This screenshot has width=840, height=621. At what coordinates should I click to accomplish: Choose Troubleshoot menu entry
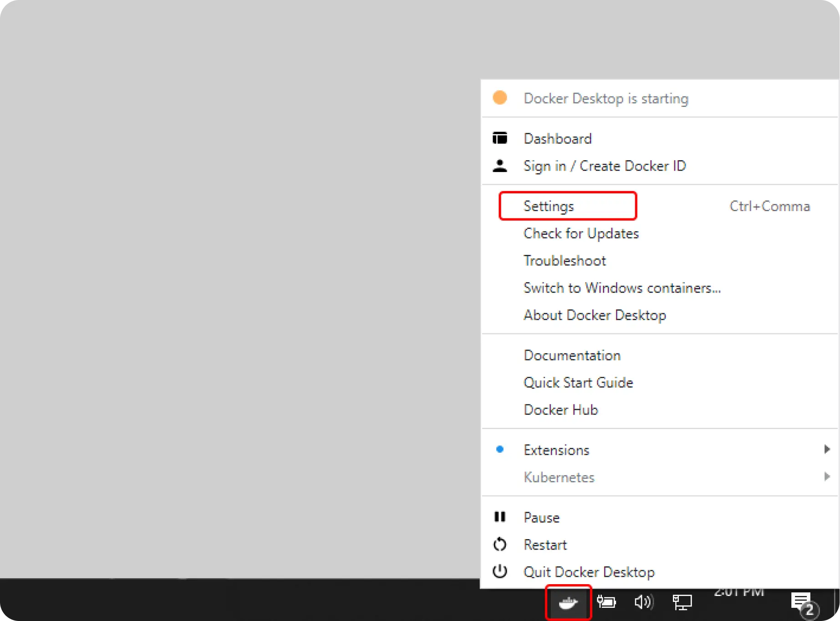coord(565,261)
